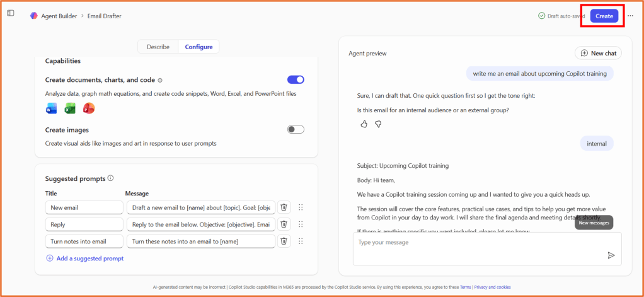Click the Draft auto-saved checkmark icon
Image resolution: width=644 pixels, height=297 pixels.
tap(542, 16)
